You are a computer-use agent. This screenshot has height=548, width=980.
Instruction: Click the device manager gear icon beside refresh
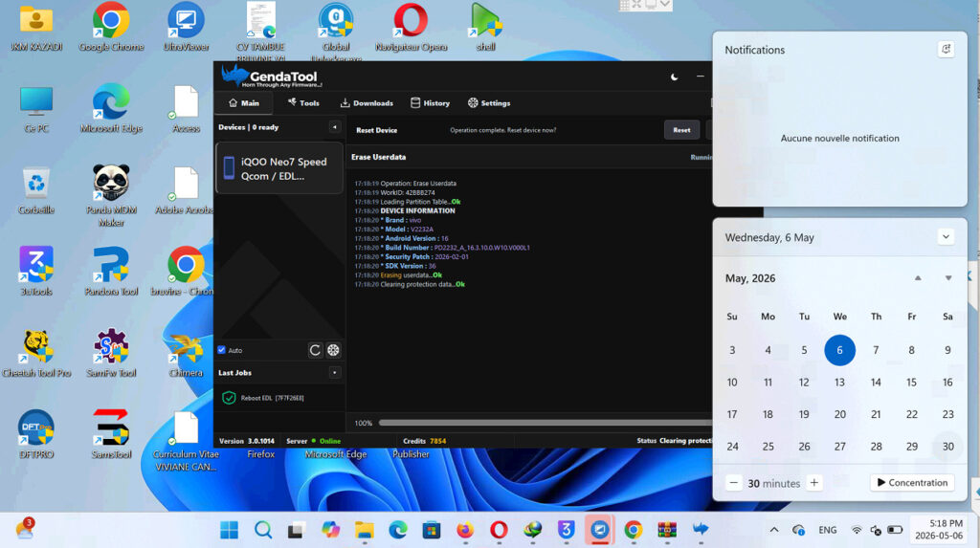point(334,350)
